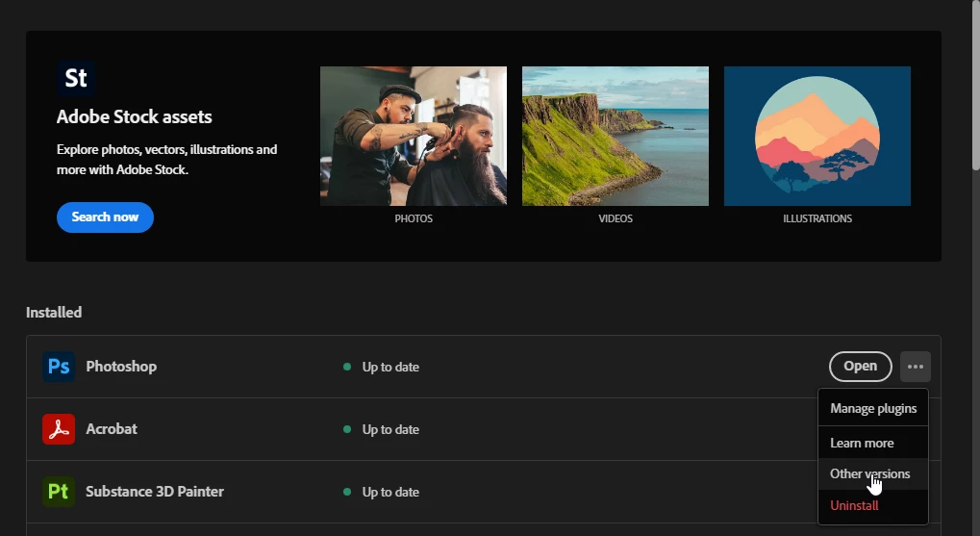Click the Photoshop Ps app icon
This screenshot has width=980, height=536.
tap(59, 367)
